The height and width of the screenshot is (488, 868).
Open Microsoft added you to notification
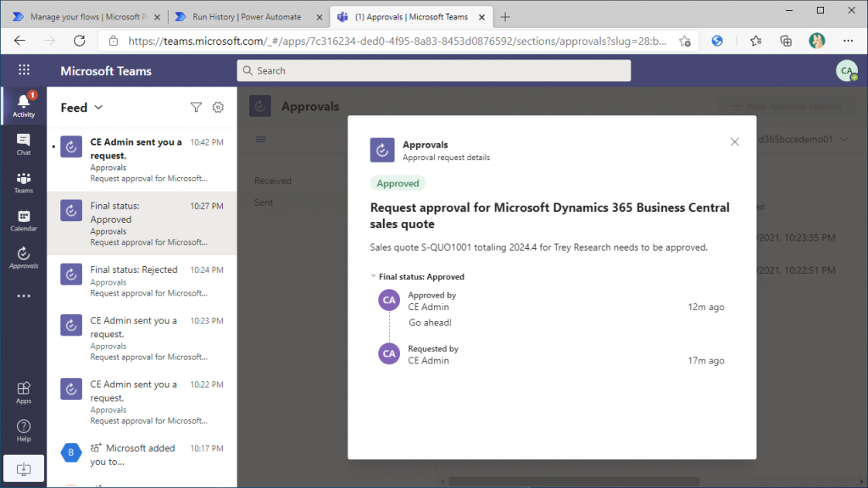pos(142,454)
